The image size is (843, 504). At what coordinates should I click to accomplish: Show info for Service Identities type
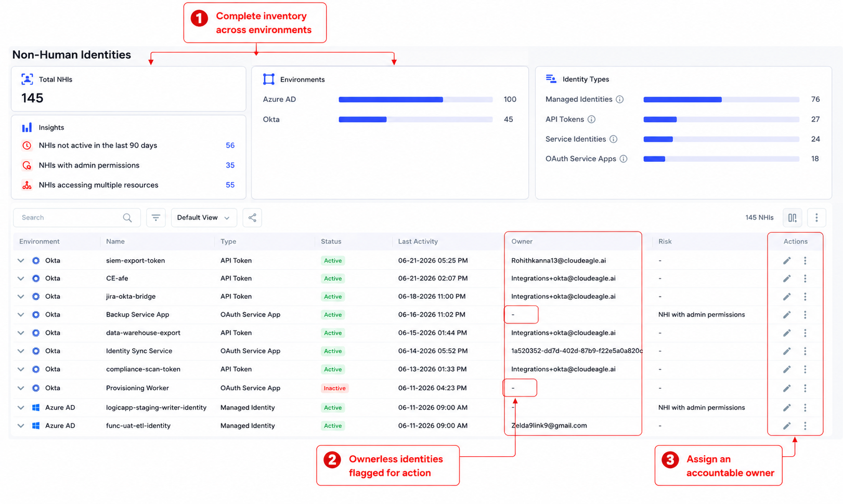point(614,139)
